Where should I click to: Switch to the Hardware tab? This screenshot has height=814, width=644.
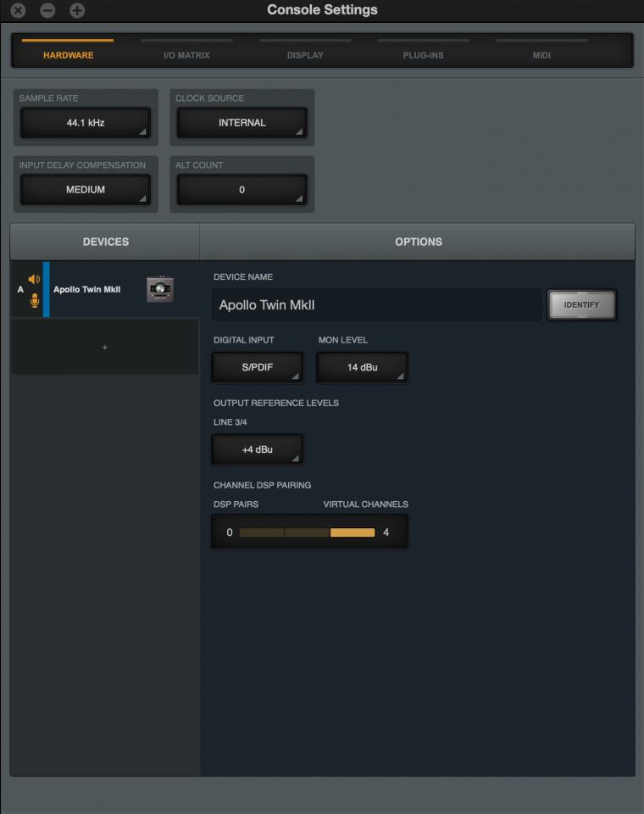68,55
